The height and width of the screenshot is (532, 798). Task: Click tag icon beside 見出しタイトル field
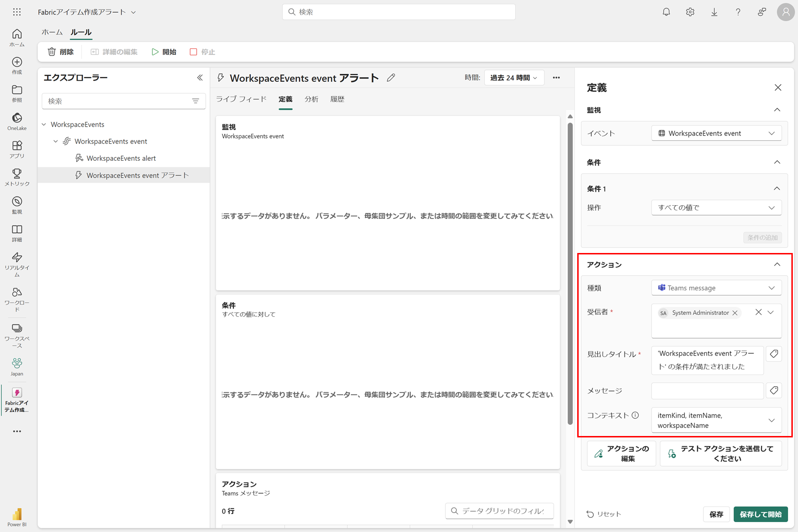(774, 354)
